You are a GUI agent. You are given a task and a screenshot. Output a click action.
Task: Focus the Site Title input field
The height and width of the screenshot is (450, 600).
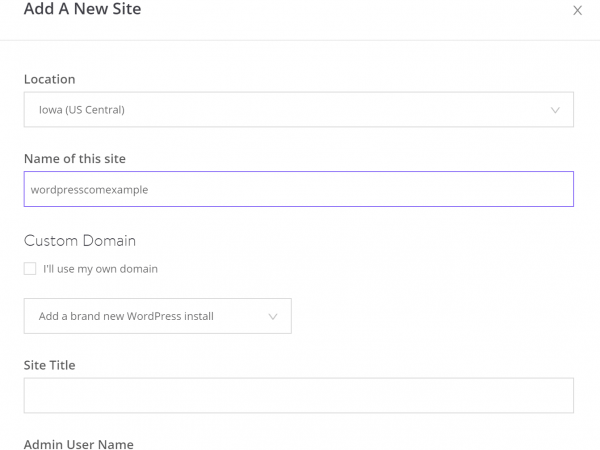tap(298, 395)
